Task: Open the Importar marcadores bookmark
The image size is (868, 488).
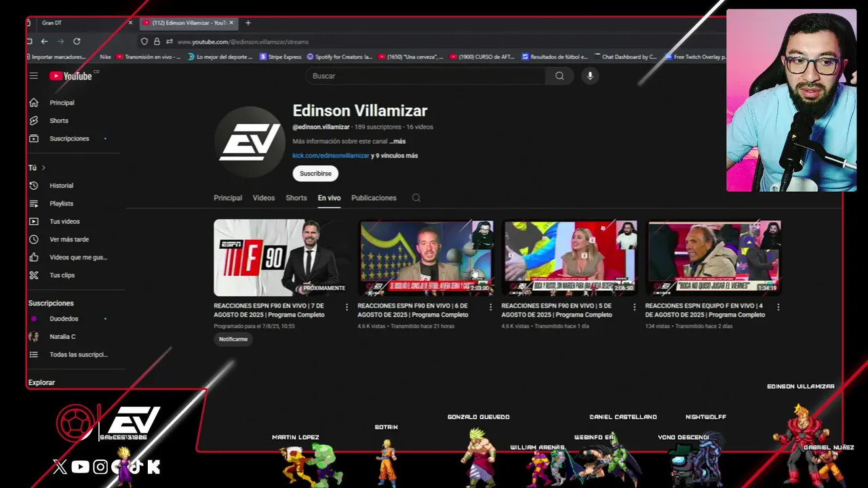Action: pyautogui.click(x=57, y=57)
